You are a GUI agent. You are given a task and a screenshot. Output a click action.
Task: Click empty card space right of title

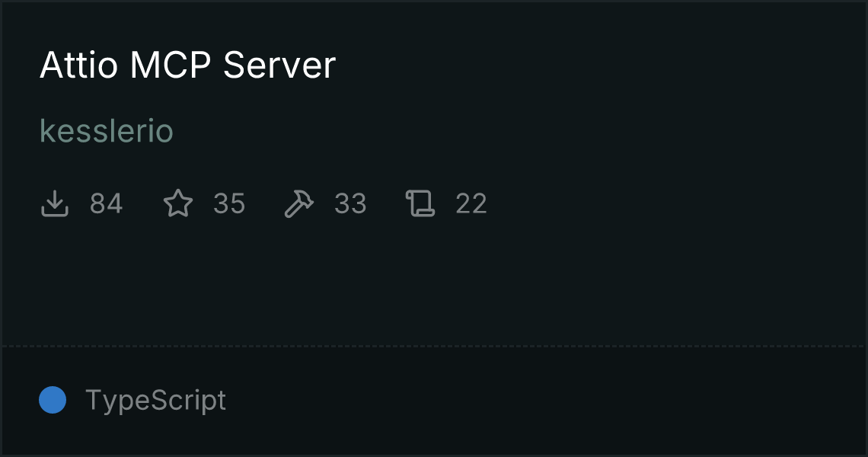click(x=601, y=65)
